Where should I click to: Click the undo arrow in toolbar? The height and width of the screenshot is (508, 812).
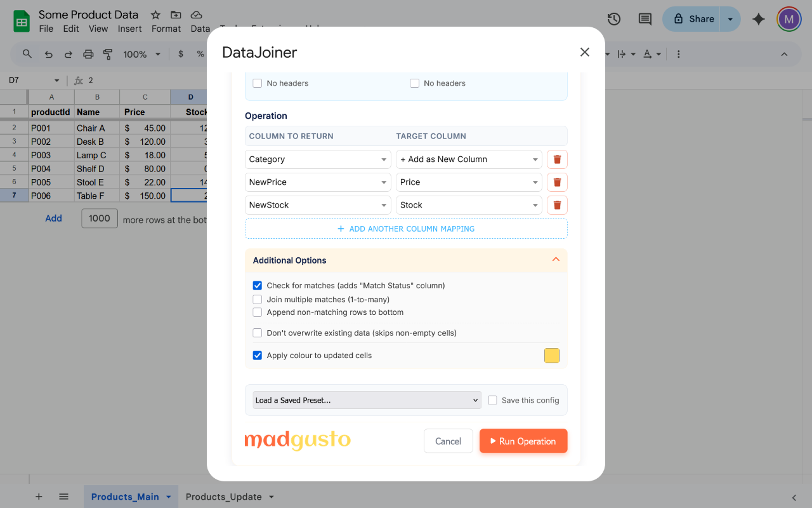tap(48, 55)
